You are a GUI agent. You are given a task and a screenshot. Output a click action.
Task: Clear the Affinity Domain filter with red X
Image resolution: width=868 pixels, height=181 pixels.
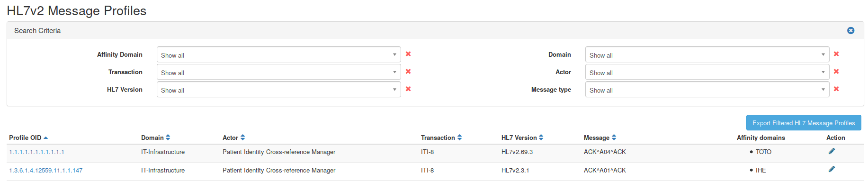click(408, 54)
